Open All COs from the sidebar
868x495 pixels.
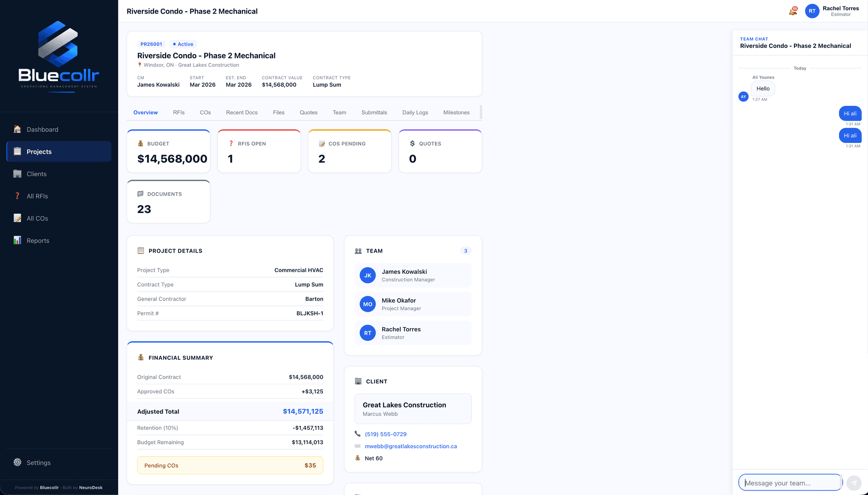(37, 218)
